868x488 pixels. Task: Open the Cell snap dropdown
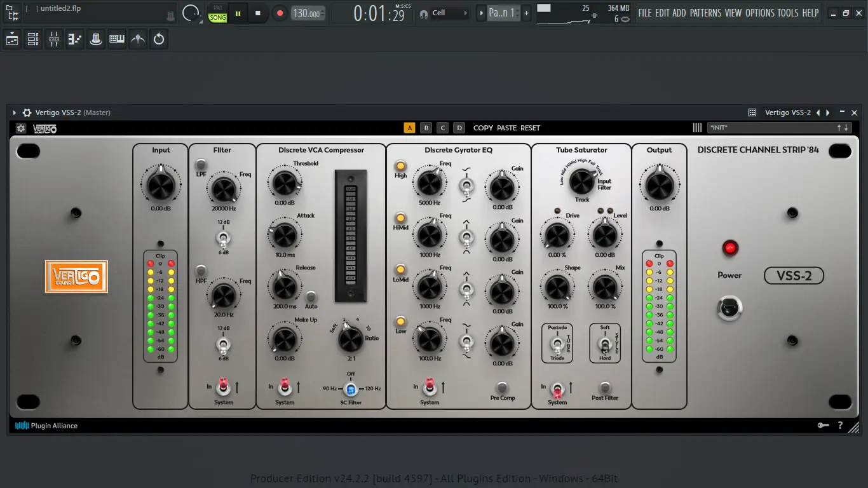click(451, 13)
